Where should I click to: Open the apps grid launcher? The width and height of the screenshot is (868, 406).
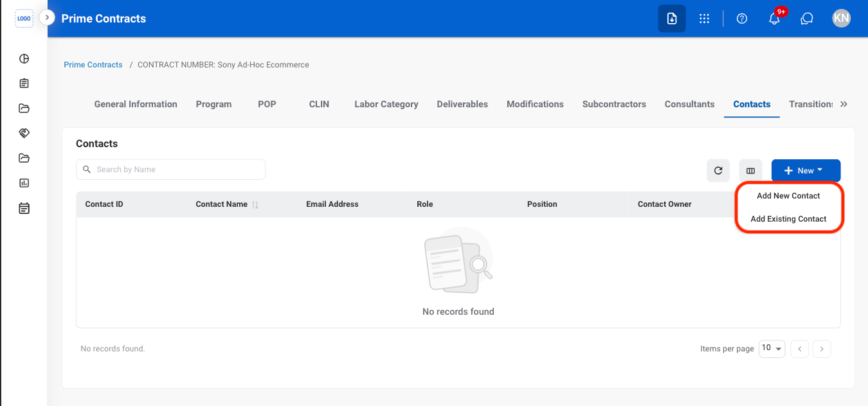[x=704, y=19]
